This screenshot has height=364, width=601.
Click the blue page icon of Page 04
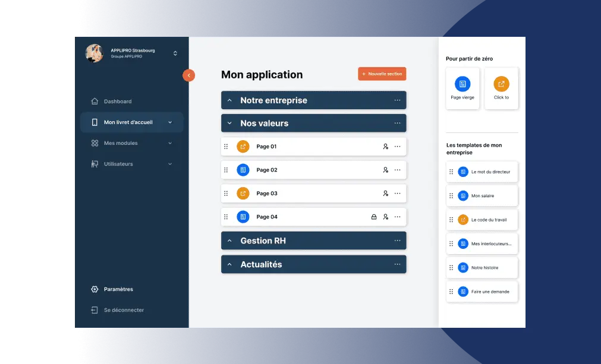[x=243, y=217]
